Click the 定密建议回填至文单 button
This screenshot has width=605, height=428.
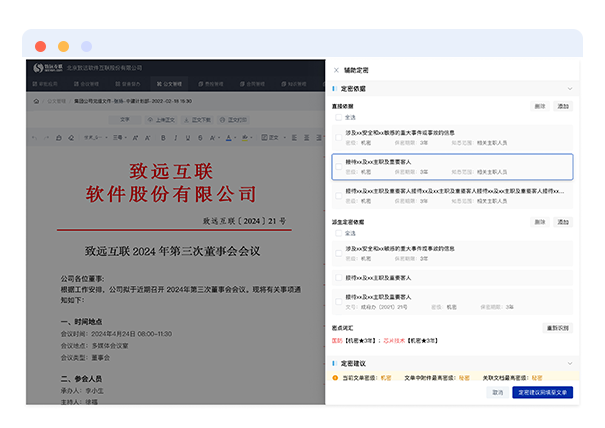543,393
